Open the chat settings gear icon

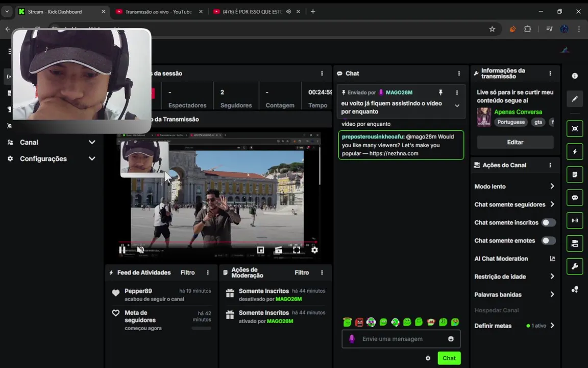pyautogui.click(x=428, y=358)
